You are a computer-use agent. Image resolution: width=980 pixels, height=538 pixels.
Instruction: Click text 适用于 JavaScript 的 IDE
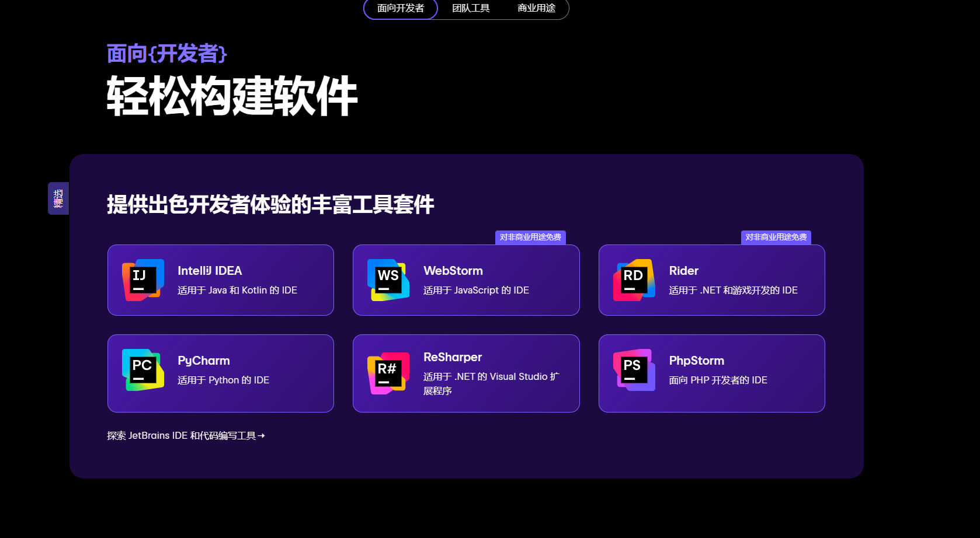click(476, 290)
